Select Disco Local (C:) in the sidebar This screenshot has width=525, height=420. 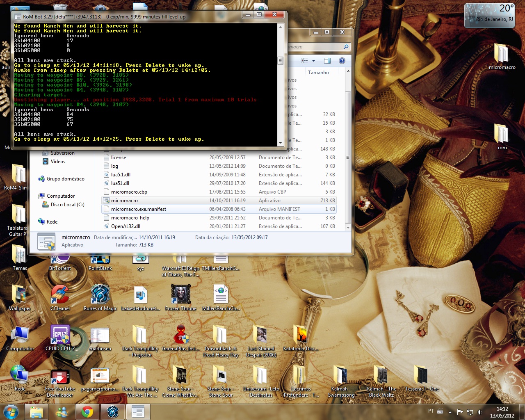tap(67, 205)
